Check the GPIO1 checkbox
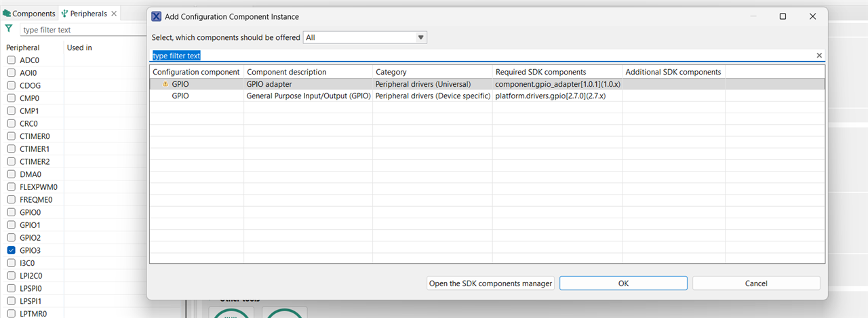The height and width of the screenshot is (318, 868). pyautogui.click(x=11, y=225)
